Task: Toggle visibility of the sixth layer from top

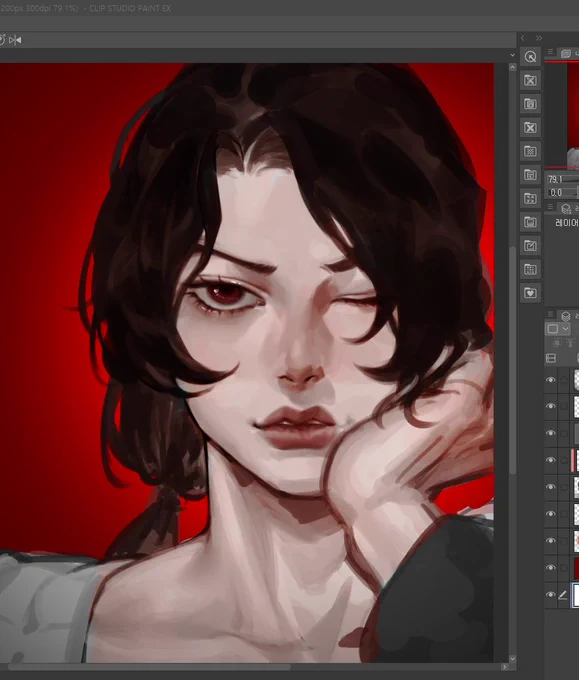Action: click(551, 514)
